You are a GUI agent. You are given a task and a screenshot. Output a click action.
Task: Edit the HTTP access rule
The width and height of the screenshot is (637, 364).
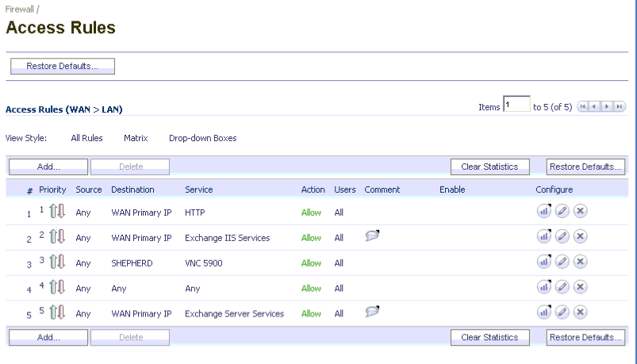[562, 211]
